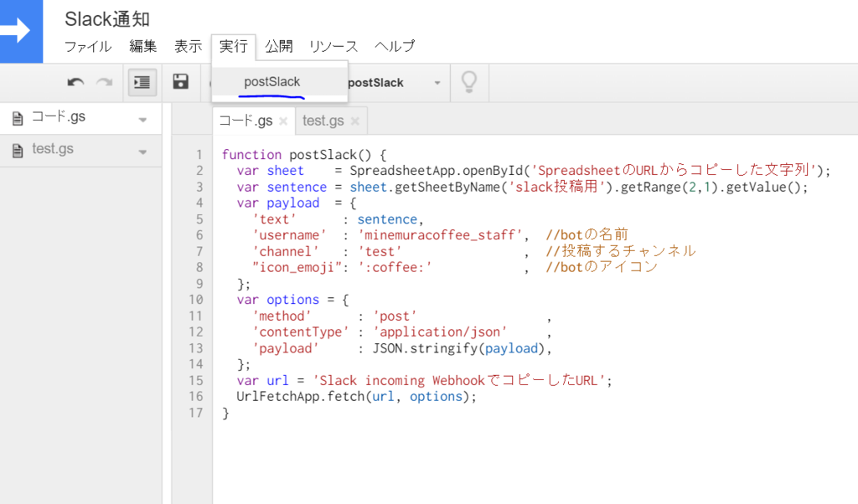This screenshot has height=504, width=858.
Task: Open the 公開 menu
Action: pyautogui.click(x=279, y=47)
